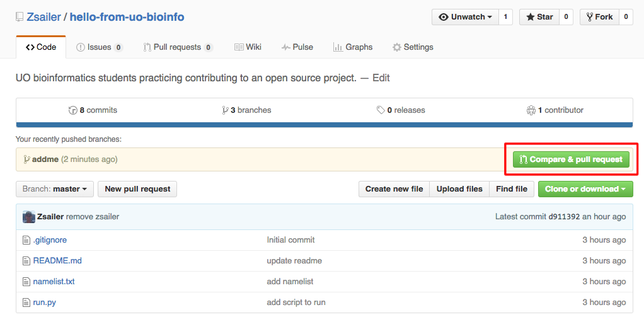Open the Unwatch notifications dropdown
Viewport: 644px width, 317px height.
[465, 17]
